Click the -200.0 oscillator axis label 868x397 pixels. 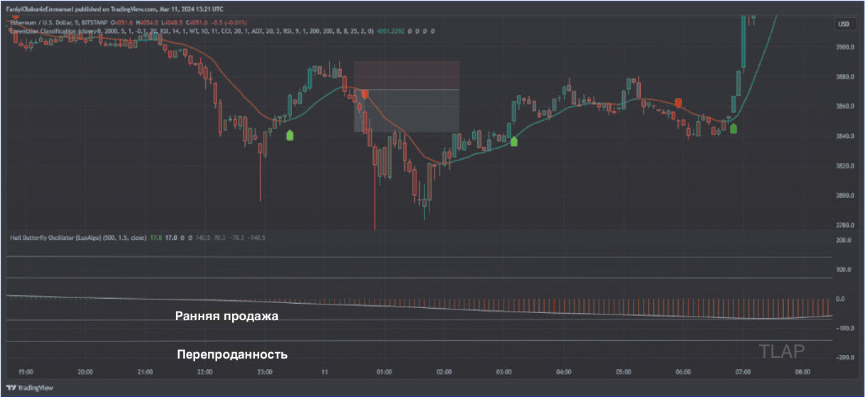(844, 357)
